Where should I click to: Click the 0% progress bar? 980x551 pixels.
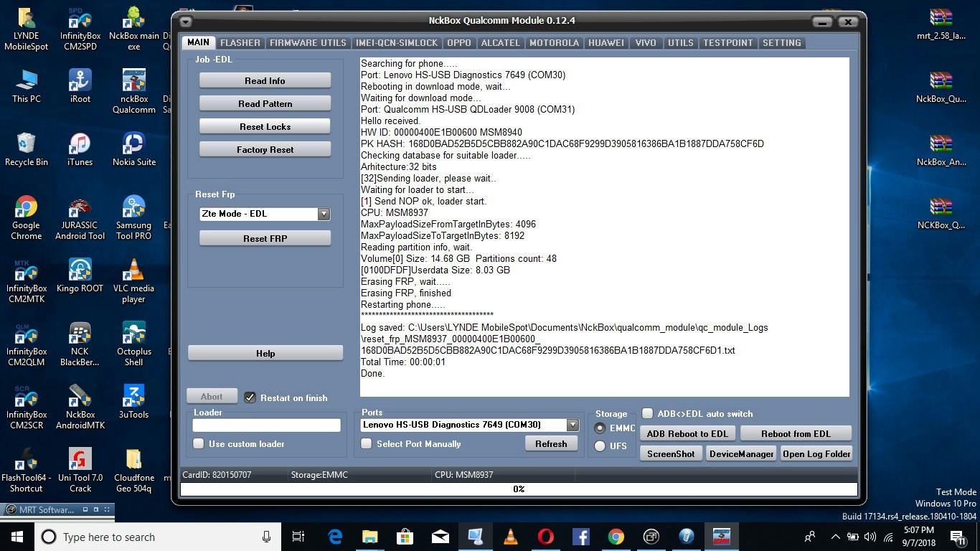pos(519,489)
